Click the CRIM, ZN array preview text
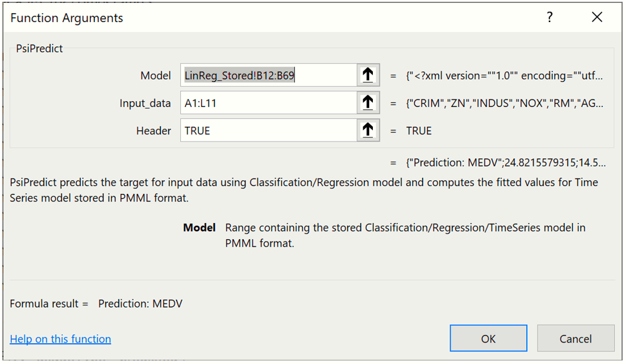 (x=505, y=103)
